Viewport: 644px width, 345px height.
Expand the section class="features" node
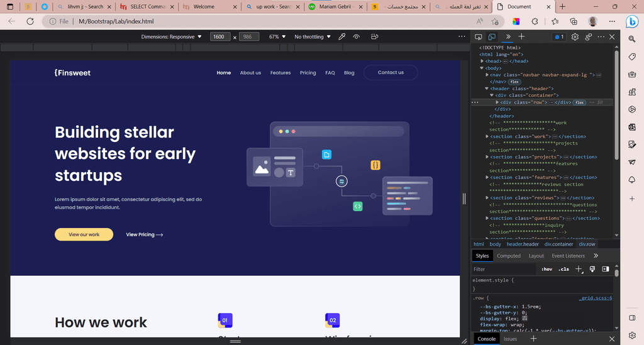[487, 178]
